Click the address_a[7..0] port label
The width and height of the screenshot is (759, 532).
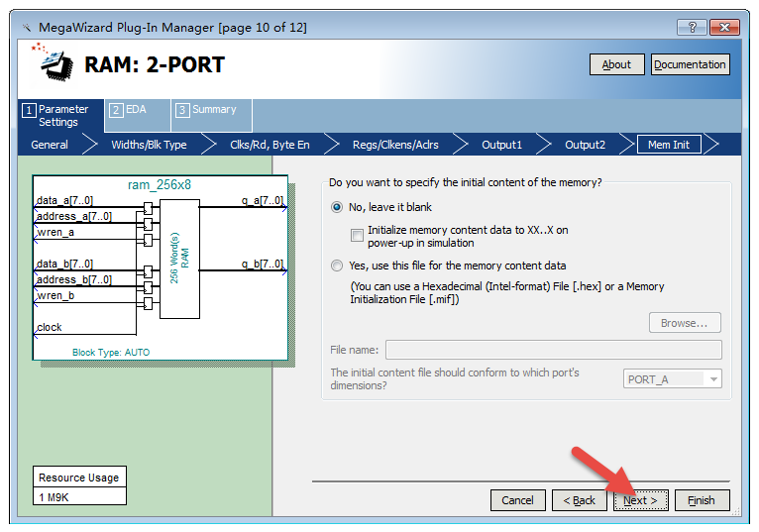pos(74,216)
